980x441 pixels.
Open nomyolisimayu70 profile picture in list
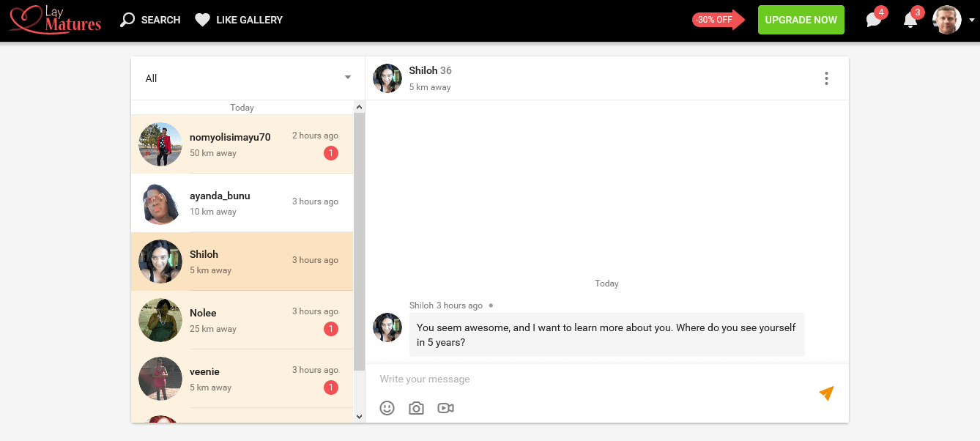160,144
